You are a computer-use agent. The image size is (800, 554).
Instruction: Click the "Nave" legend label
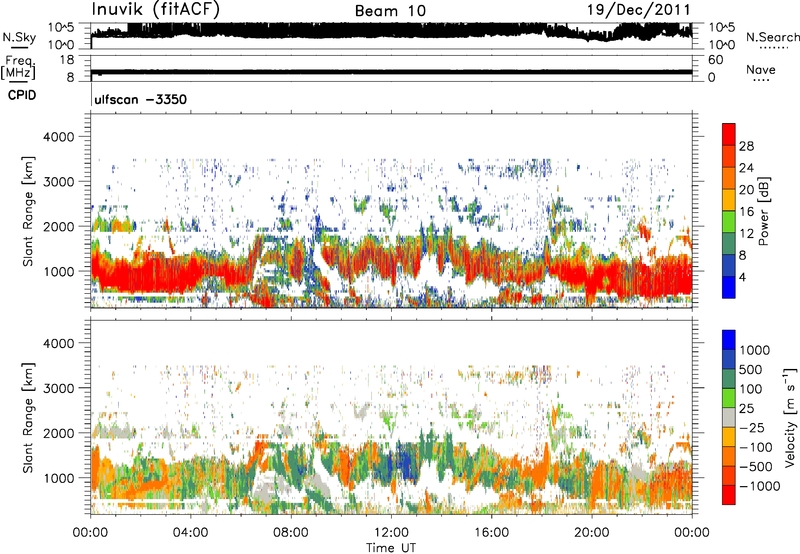coord(761,69)
